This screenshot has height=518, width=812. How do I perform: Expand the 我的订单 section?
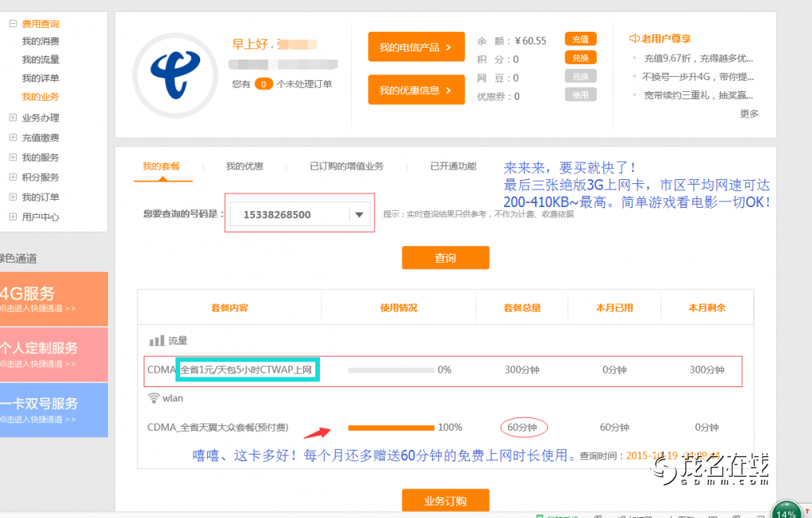[13, 197]
